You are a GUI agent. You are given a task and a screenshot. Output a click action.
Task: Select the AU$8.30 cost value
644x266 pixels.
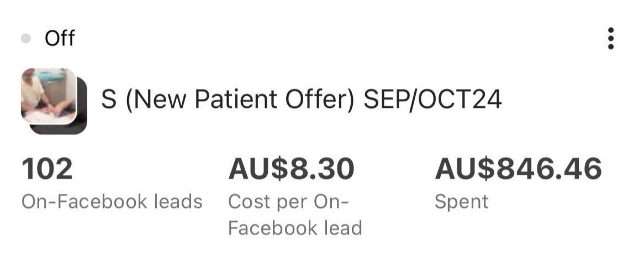pos(291,169)
